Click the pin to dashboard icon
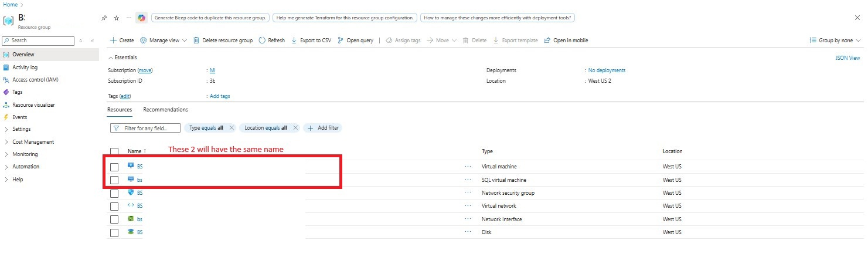 point(104,18)
